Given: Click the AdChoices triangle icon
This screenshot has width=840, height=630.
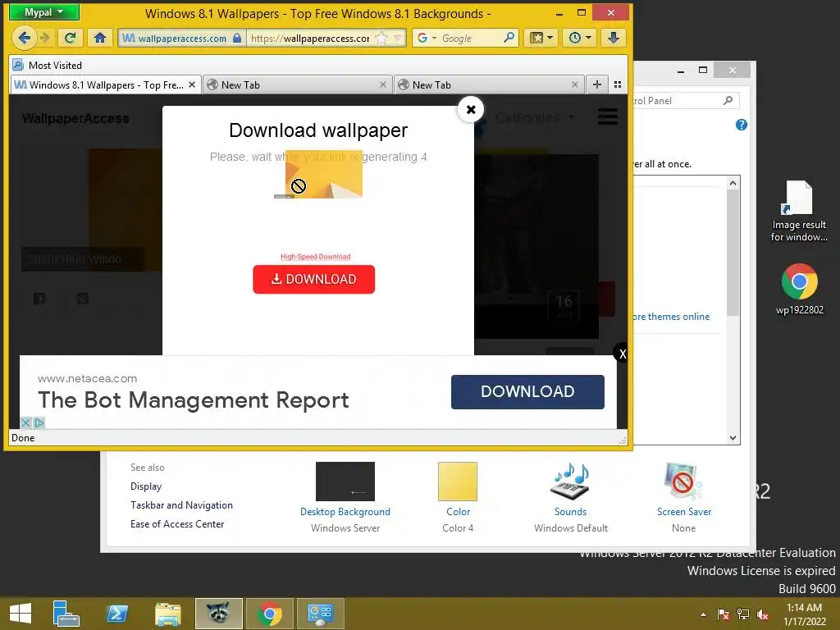Looking at the screenshot, I should coord(39,422).
